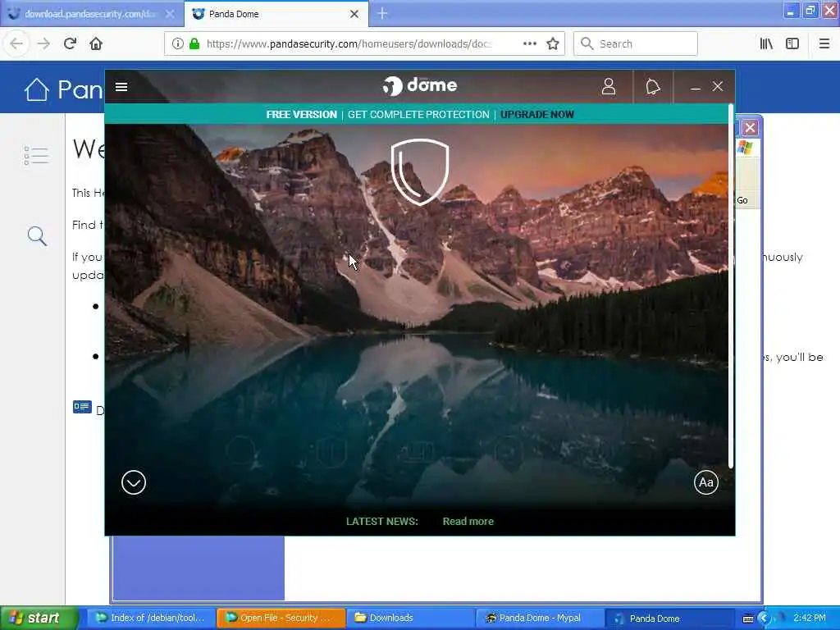Click GET COMPLETE PROTECTION text
The image size is (840, 630).
pyautogui.click(x=418, y=114)
